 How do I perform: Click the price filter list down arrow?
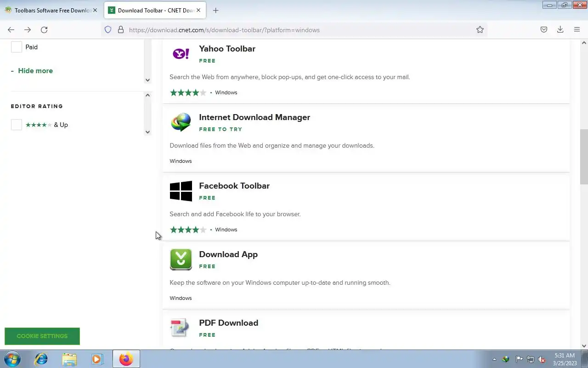point(147,80)
